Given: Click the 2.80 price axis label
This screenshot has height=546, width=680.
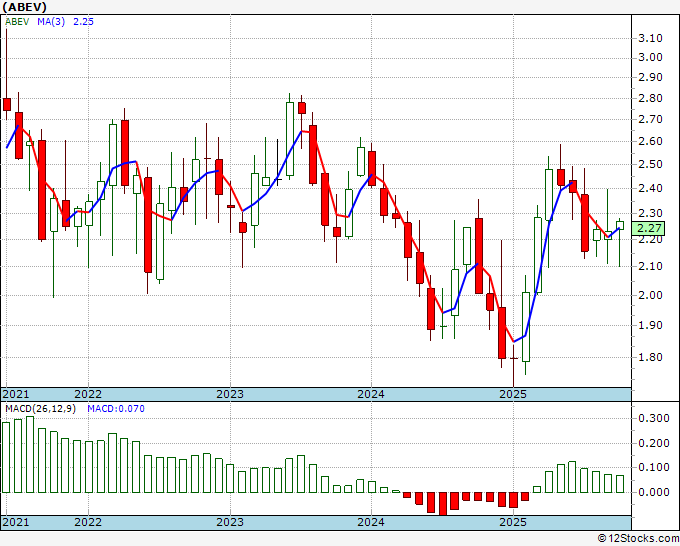Looking at the screenshot, I should pos(650,98).
